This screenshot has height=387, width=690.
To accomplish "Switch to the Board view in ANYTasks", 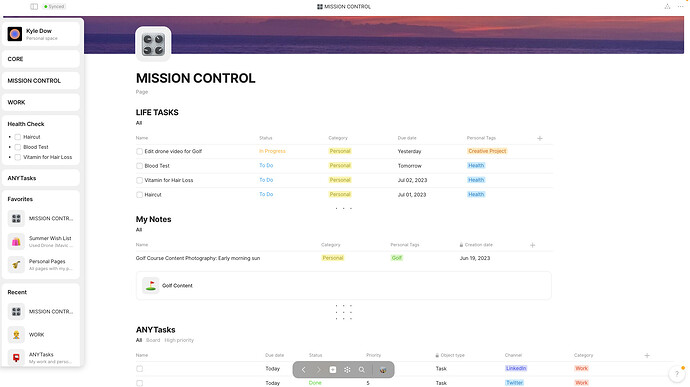I will pyautogui.click(x=153, y=340).
